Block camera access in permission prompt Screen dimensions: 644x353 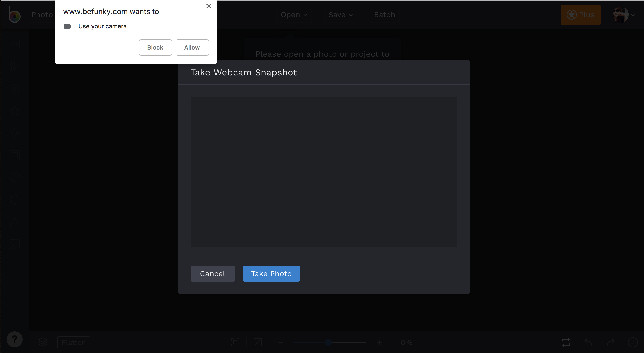[x=155, y=48]
